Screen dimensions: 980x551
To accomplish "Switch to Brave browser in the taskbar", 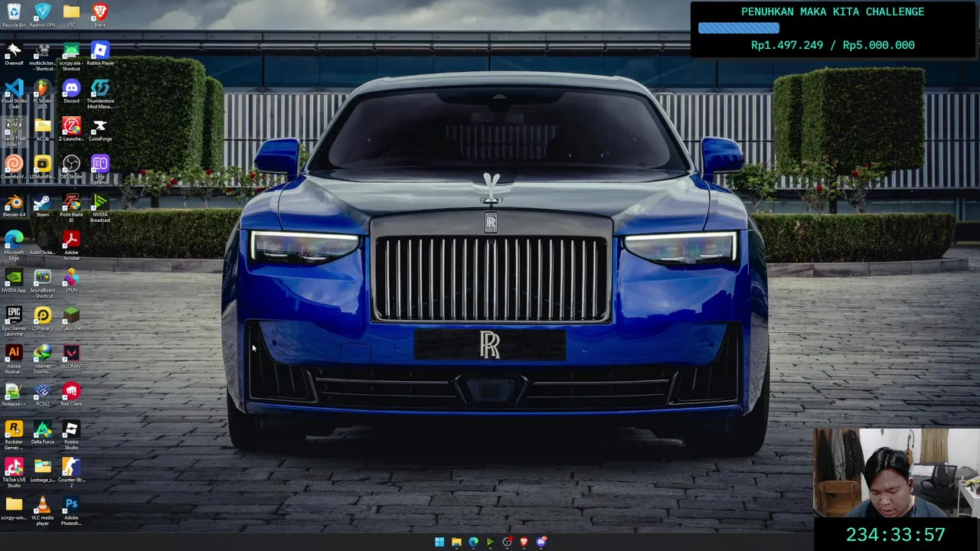I will (x=524, y=542).
